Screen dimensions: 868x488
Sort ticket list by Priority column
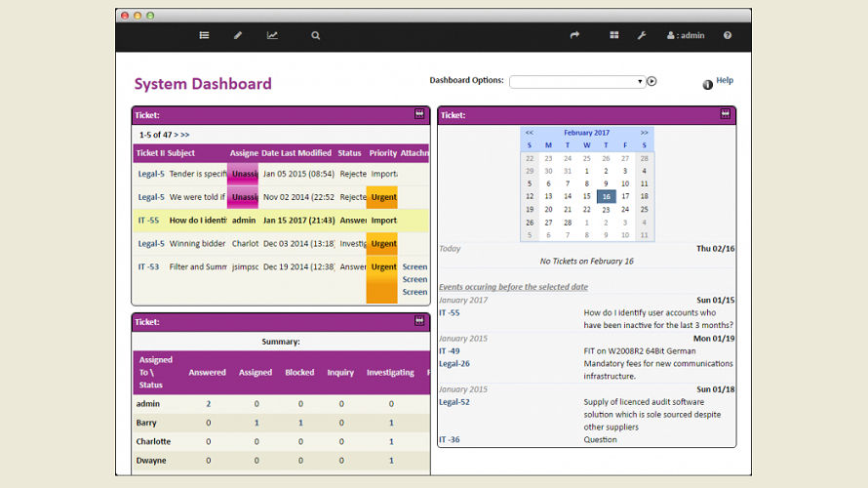[x=383, y=153]
